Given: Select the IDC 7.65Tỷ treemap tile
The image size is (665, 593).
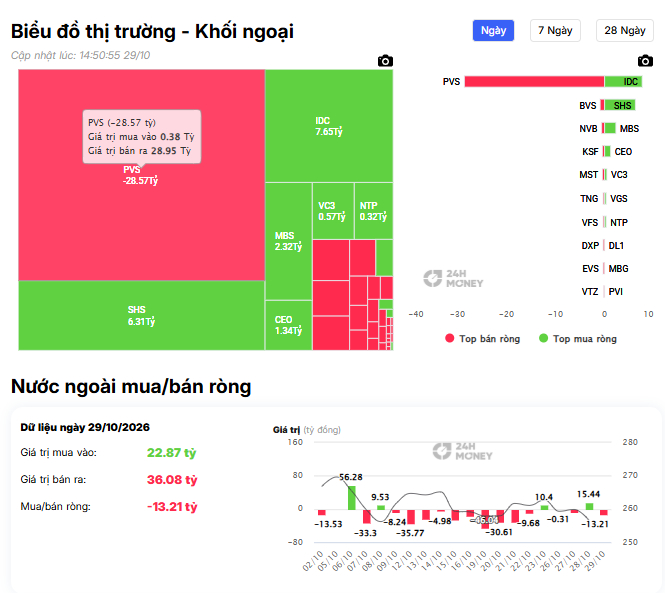Looking at the screenshot, I should pyautogui.click(x=329, y=126).
